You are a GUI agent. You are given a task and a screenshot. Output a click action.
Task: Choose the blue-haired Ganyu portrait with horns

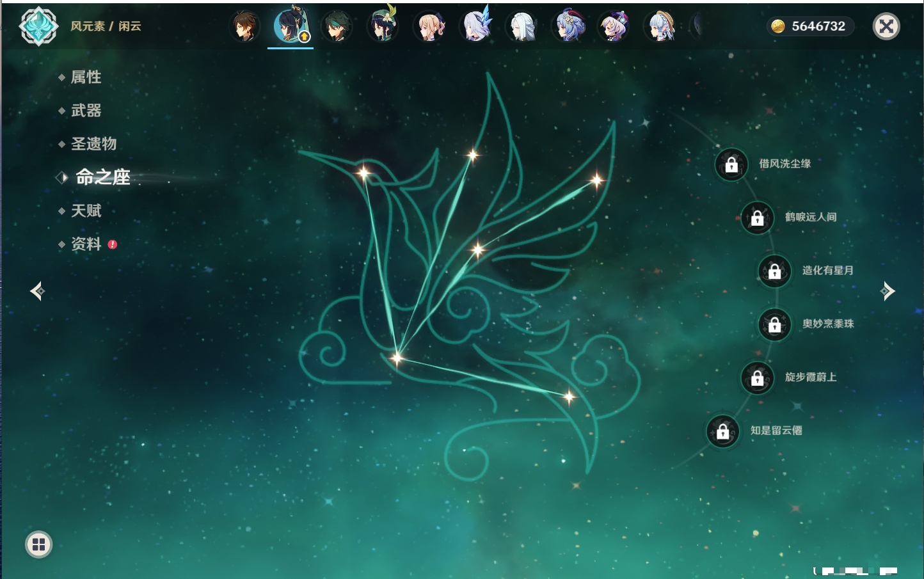pos(568,26)
